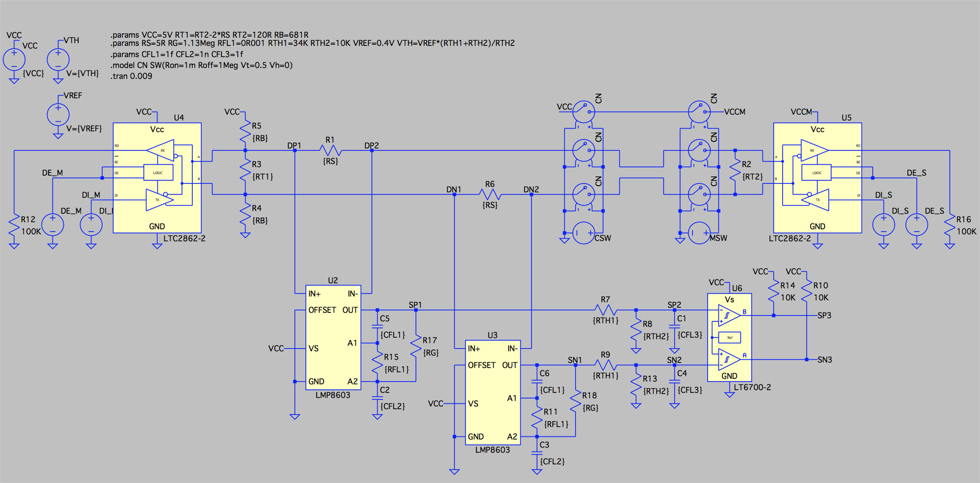Image resolution: width=980 pixels, height=483 pixels.
Task: Click the '.tran 0.009' simulation directive
Action: (131, 76)
